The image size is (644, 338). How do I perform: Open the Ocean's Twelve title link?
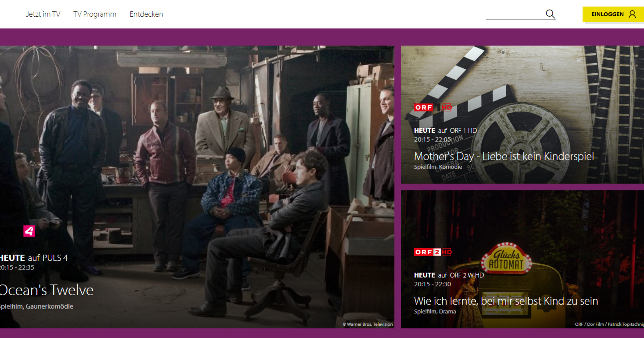coord(47,290)
